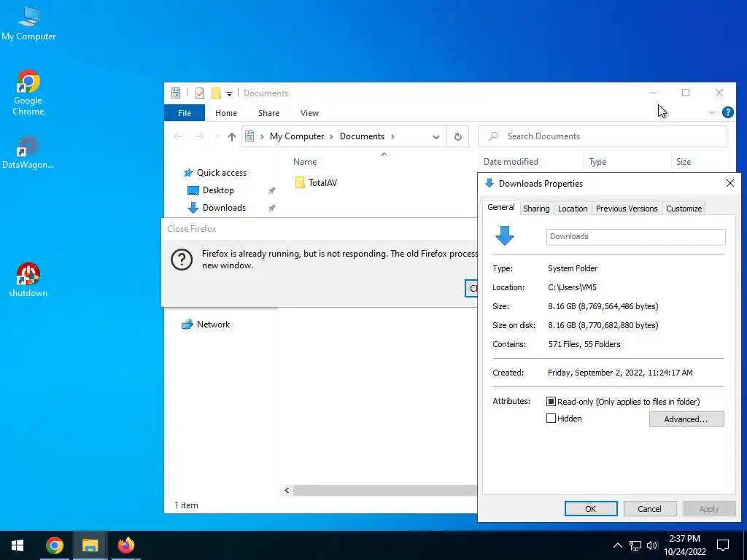
Task: Open Customize Quick Access Toolbar dropdown
Action: (229, 94)
